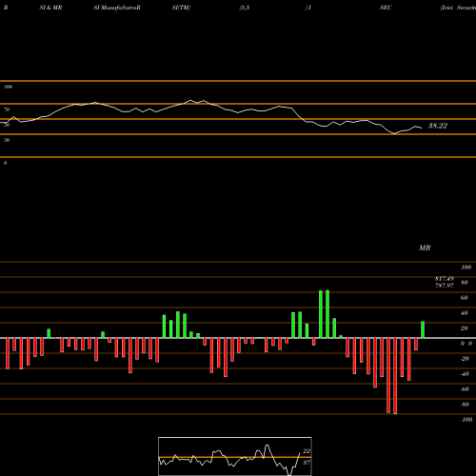Click the current RSI value 38.22

(x=438, y=126)
